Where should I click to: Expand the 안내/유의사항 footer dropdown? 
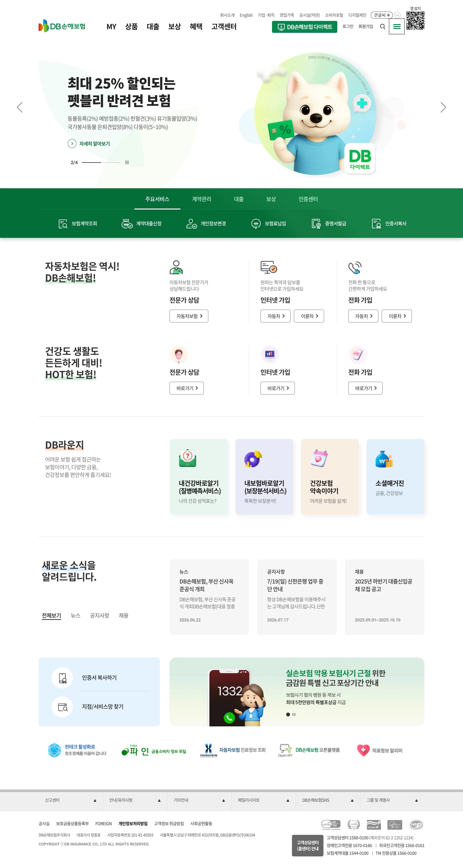point(135,800)
